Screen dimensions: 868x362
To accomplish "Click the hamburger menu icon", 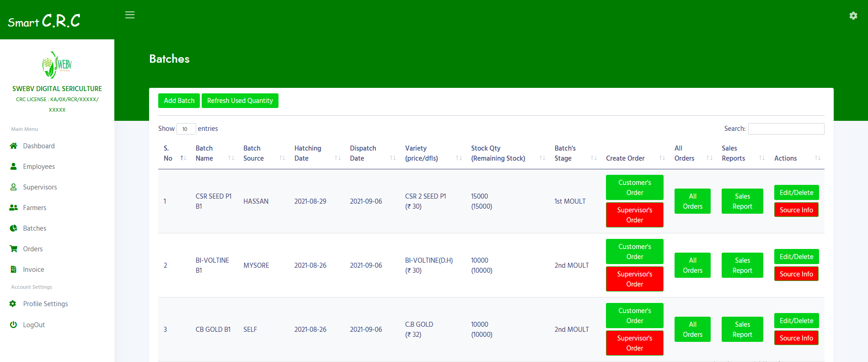I will point(130,15).
